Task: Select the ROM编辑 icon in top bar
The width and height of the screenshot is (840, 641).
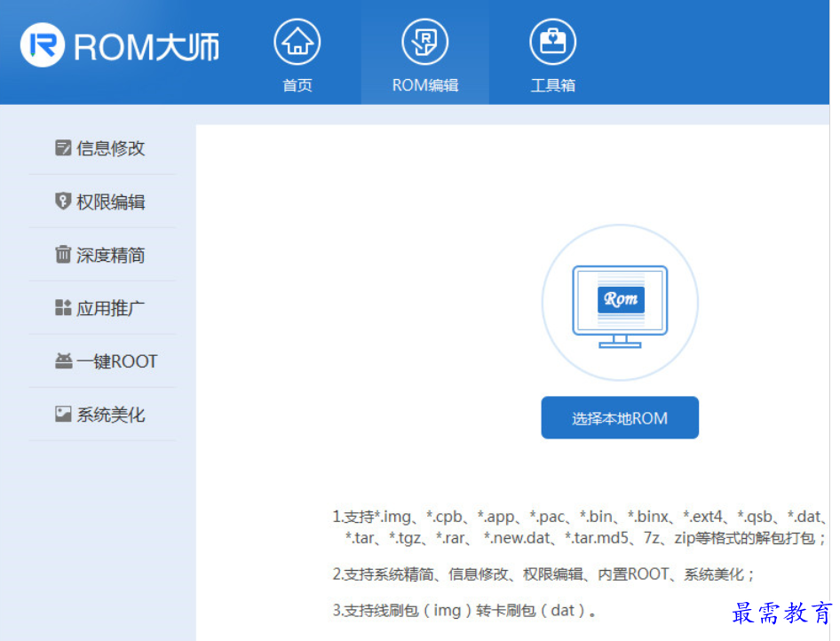Action: [x=425, y=42]
